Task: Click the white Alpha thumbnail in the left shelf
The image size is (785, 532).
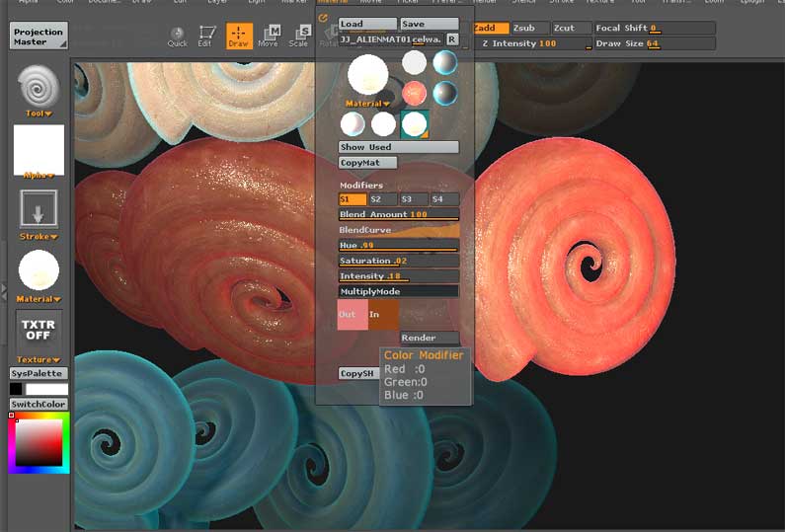Action: pos(39,149)
